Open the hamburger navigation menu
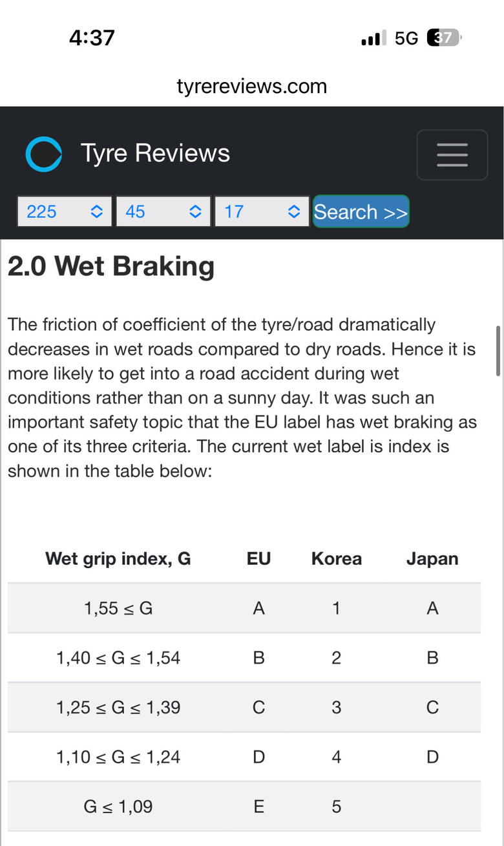 452,154
